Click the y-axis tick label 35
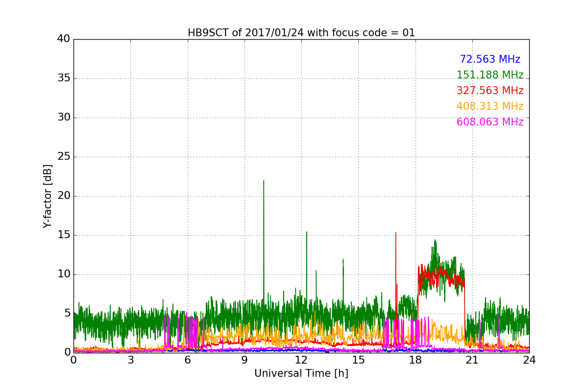This screenshot has width=588, height=392. tap(64, 78)
